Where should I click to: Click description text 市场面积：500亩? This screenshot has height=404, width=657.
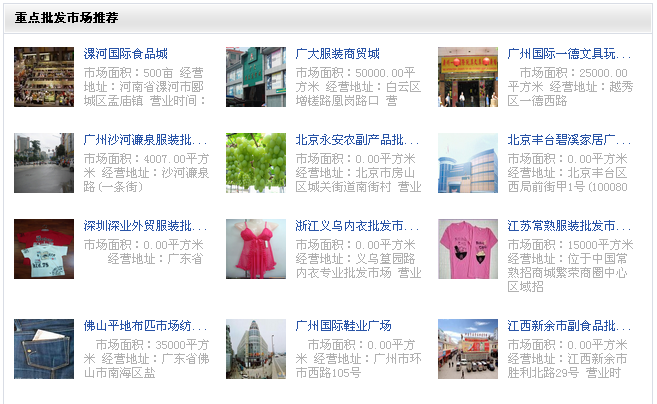tap(128, 73)
